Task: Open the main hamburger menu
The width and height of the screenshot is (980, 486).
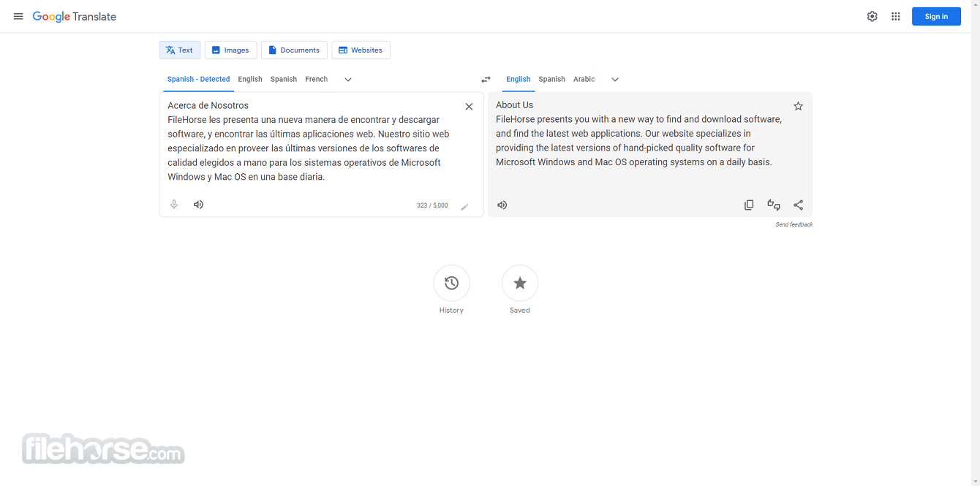Action: (18, 17)
